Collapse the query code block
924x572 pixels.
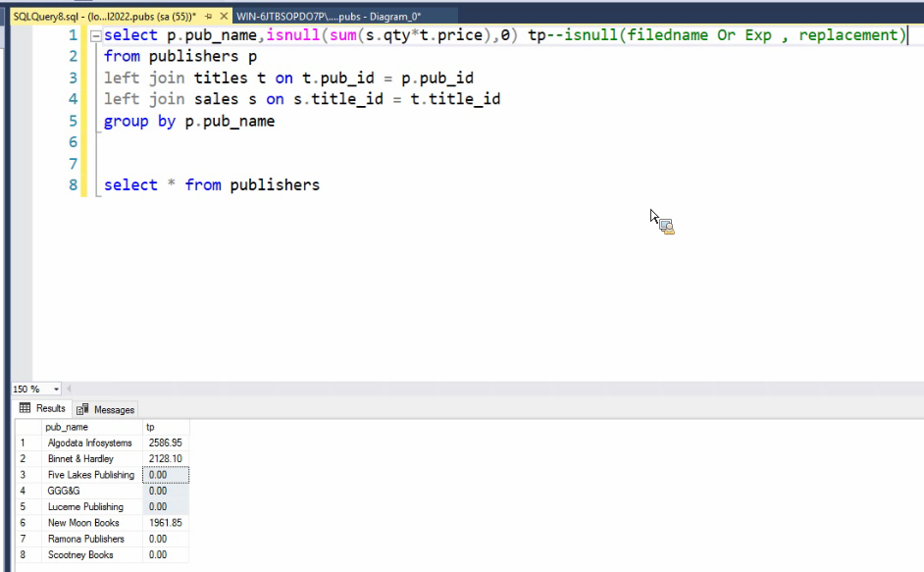coord(95,36)
